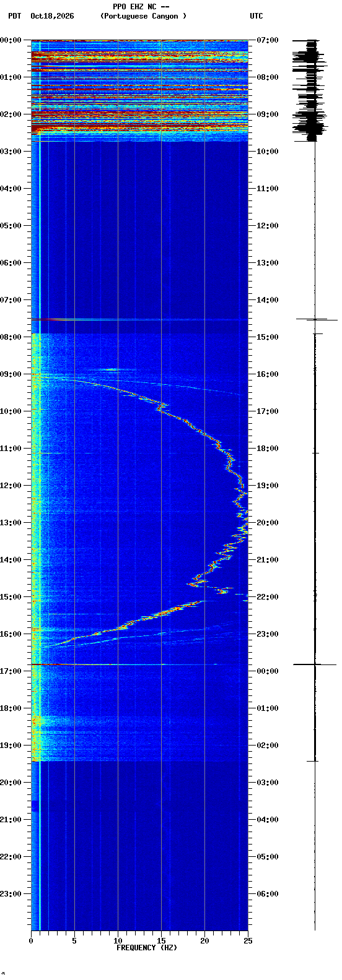The width and height of the screenshot is (342, 980).
Task: Click the '22:00' PDT axis label
Action: 11,857
